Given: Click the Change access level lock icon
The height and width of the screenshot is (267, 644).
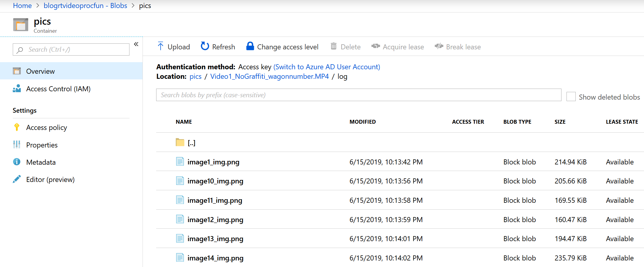Looking at the screenshot, I should (x=250, y=46).
